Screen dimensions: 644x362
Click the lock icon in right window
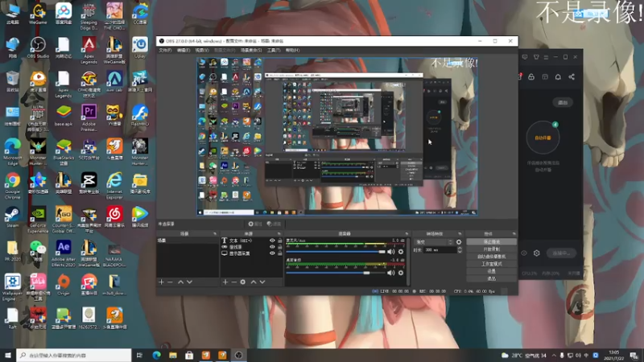click(x=531, y=76)
